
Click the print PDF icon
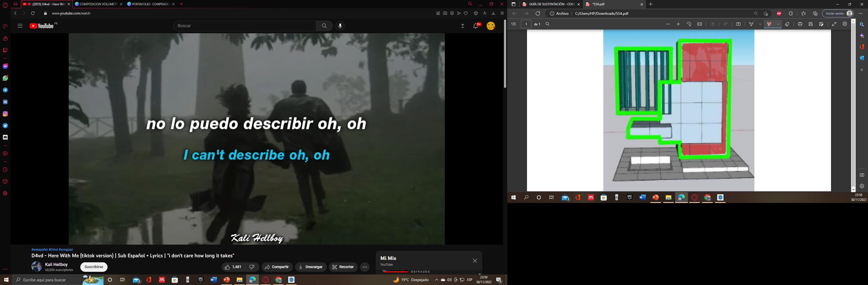(800, 24)
